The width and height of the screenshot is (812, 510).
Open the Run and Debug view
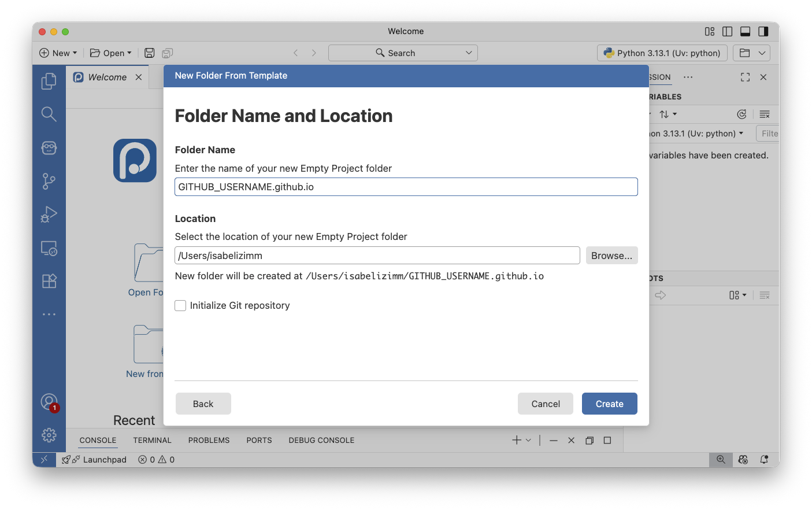pyautogui.click(x=49, y=215)
